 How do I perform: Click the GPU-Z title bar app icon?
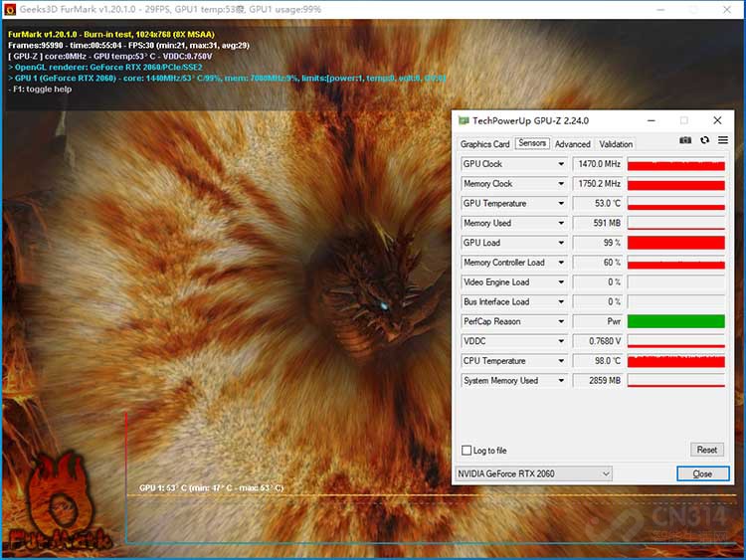(464, 120)
